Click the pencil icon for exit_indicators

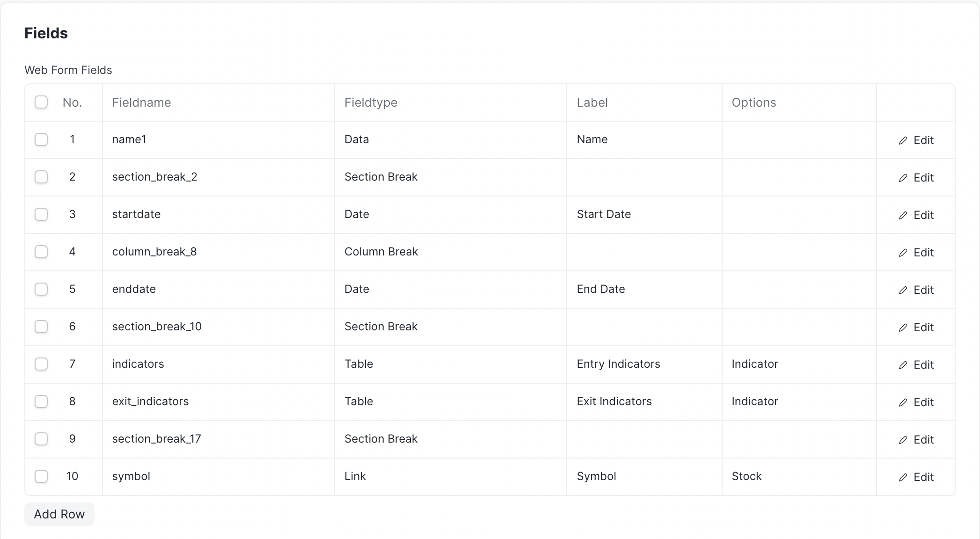904,402
